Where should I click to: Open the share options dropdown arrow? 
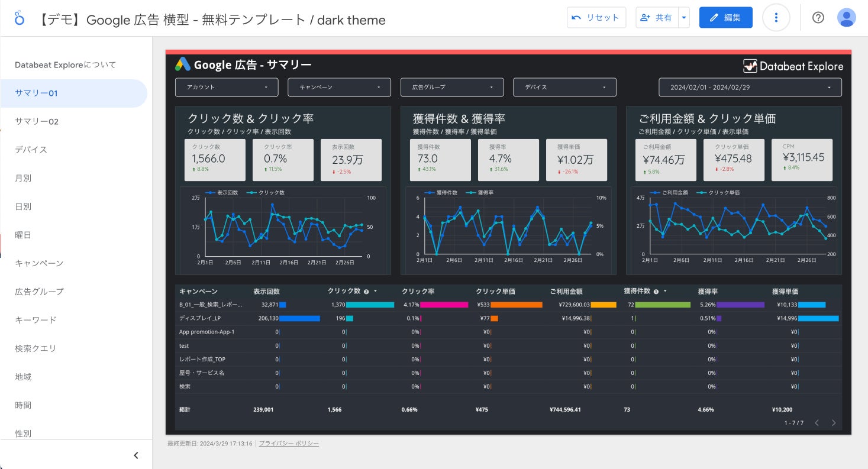[684, 18]
